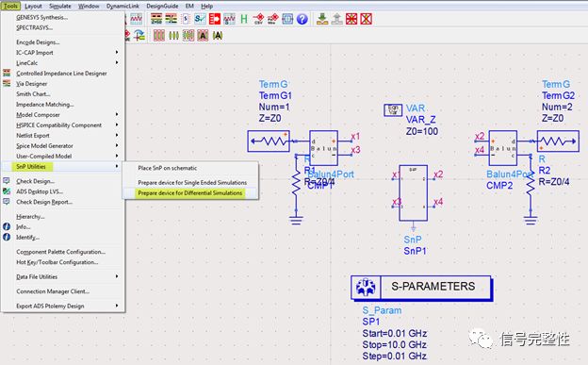
Task: Click the blue framed component toolbar icon
Action: [x=287, y=19]
